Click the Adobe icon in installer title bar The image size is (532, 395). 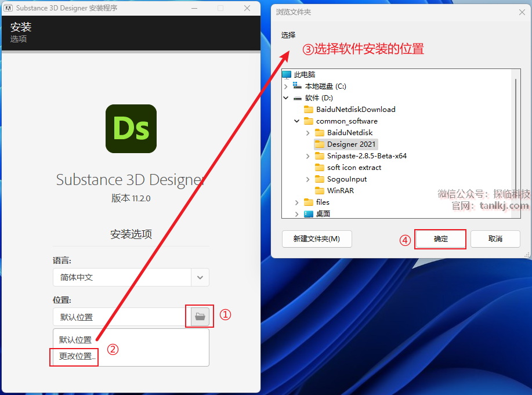9,8
